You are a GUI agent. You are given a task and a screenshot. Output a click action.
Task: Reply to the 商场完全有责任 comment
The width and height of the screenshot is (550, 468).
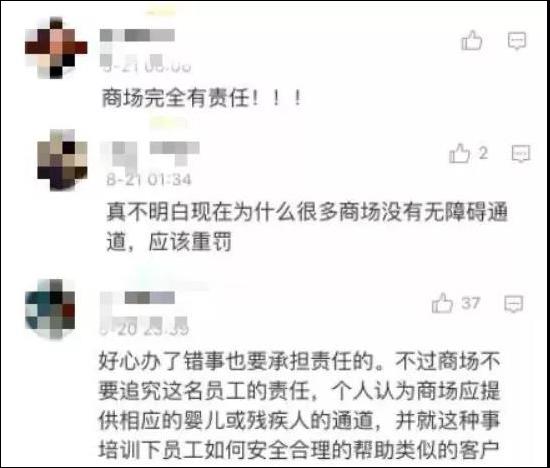tap(517, 41)
